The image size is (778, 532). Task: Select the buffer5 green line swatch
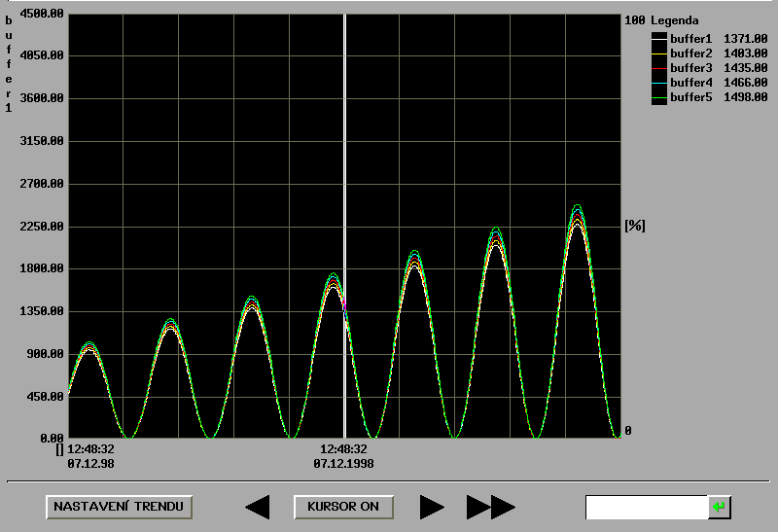coord(659,97)
